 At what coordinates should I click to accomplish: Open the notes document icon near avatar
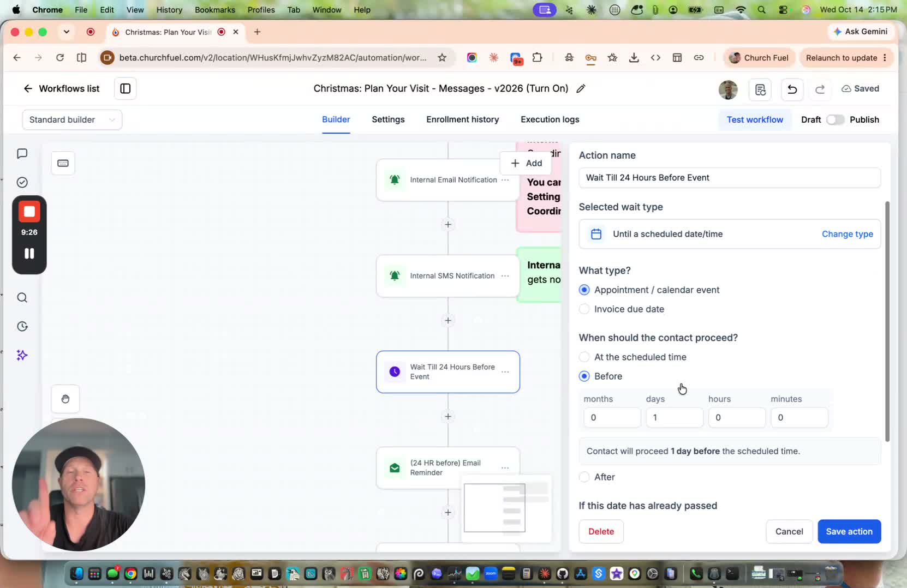pyautogui.click(x=760, y=89)
